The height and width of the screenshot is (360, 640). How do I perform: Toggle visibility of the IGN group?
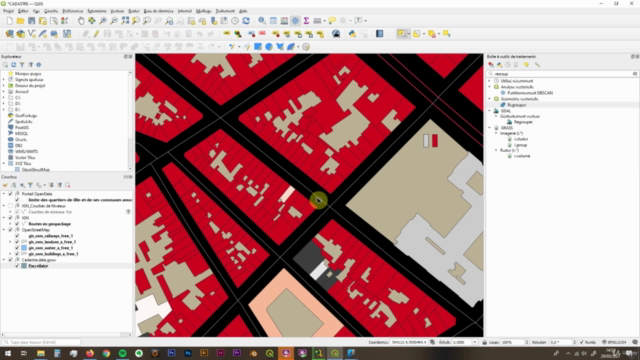pos(10,218)
